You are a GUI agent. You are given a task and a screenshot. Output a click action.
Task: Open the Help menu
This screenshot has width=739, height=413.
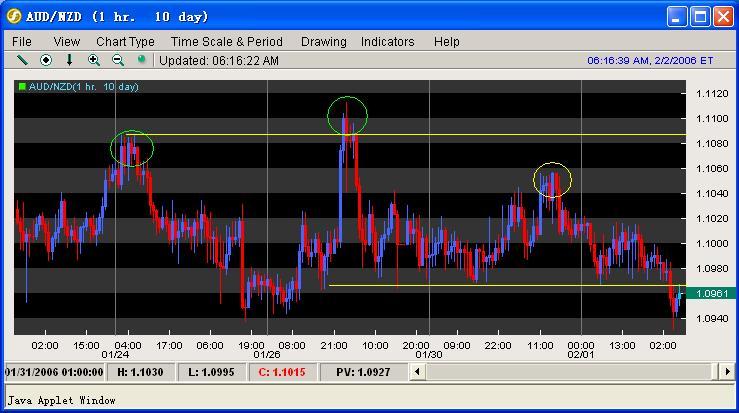447,41
